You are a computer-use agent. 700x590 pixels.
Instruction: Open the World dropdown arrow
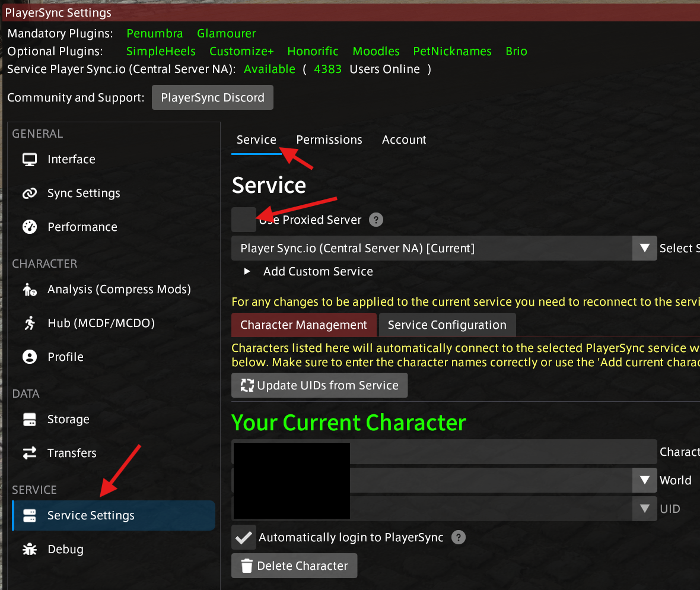[644, 480]
